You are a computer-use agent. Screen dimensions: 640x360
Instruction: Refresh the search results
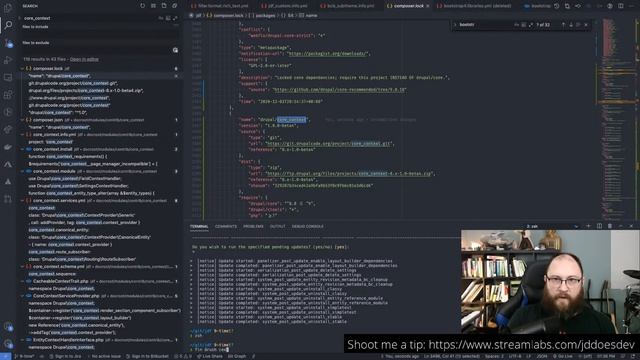click(142, 6)
